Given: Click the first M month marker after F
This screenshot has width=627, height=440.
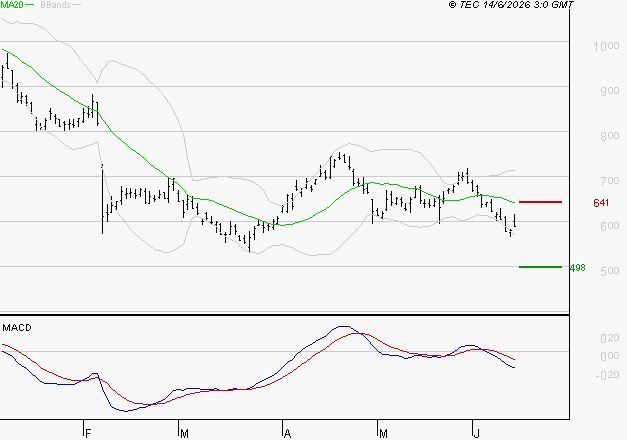Looking at the screenshot, I should pyautogui.click(x=184, y=434).
